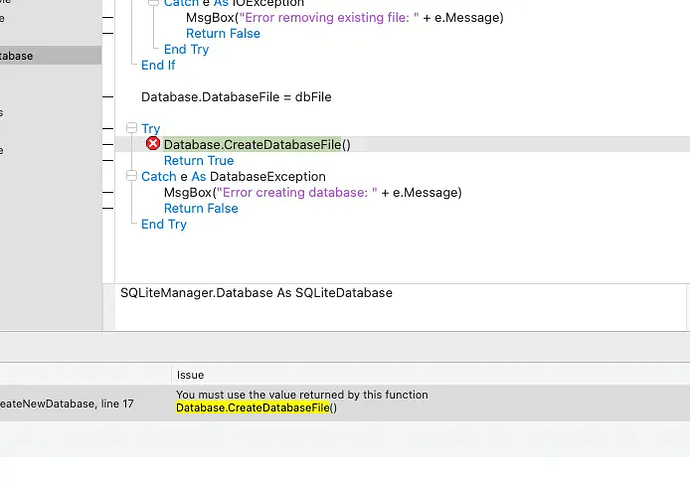690x485 pixels.
Task: Set breakpoint on "Error removing existing file" line
Action: click(108, 18)
